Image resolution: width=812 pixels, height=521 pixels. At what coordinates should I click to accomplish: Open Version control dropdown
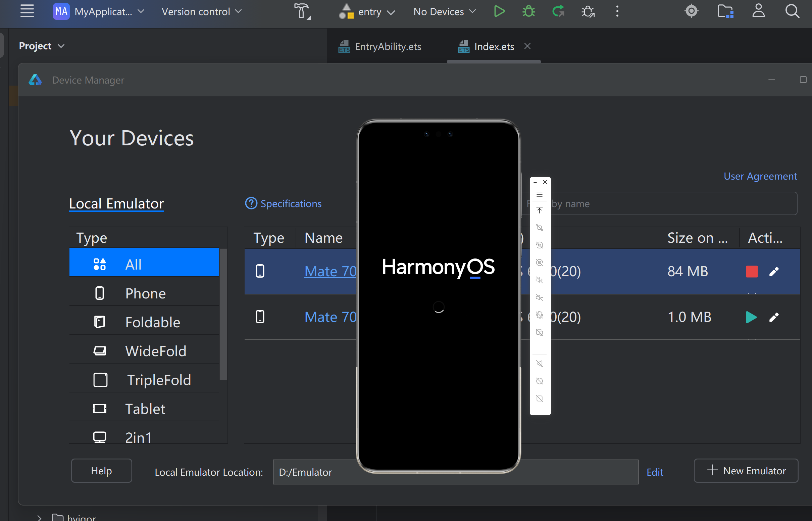[201, 11]
